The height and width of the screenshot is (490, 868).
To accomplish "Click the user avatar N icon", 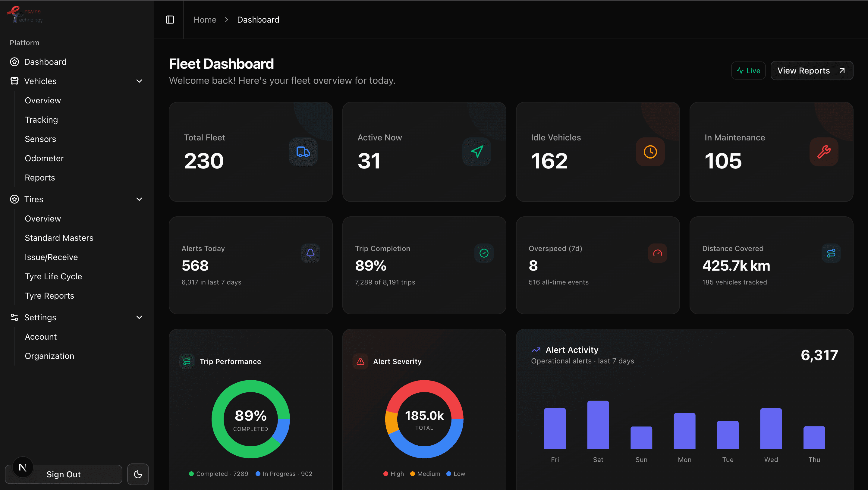I will pos(23,467).
